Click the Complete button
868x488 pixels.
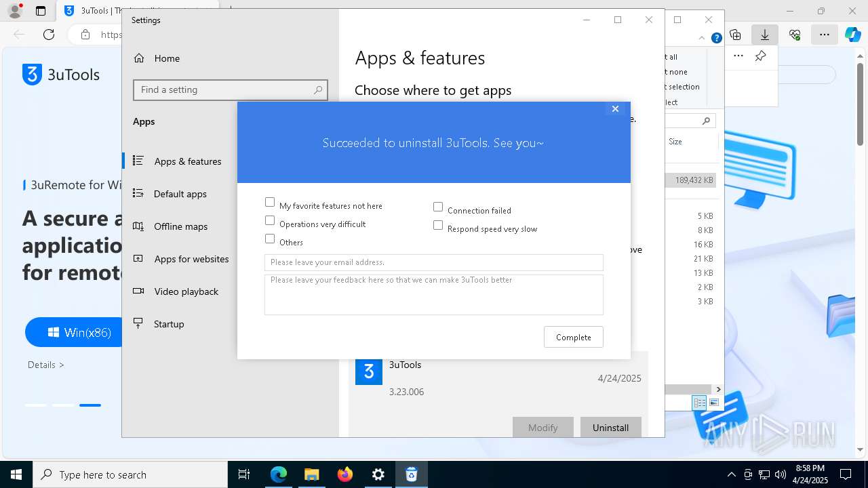pos(574,337)
